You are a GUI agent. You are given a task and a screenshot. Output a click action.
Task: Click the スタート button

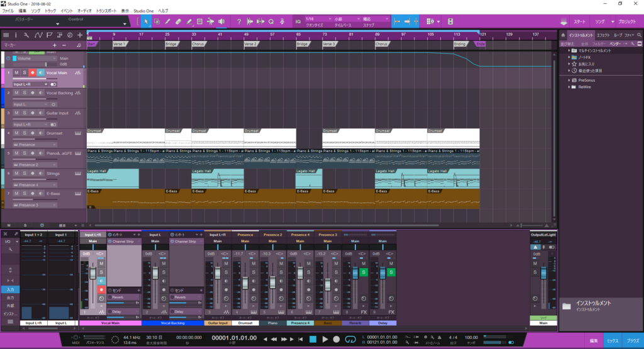[579, 22]
